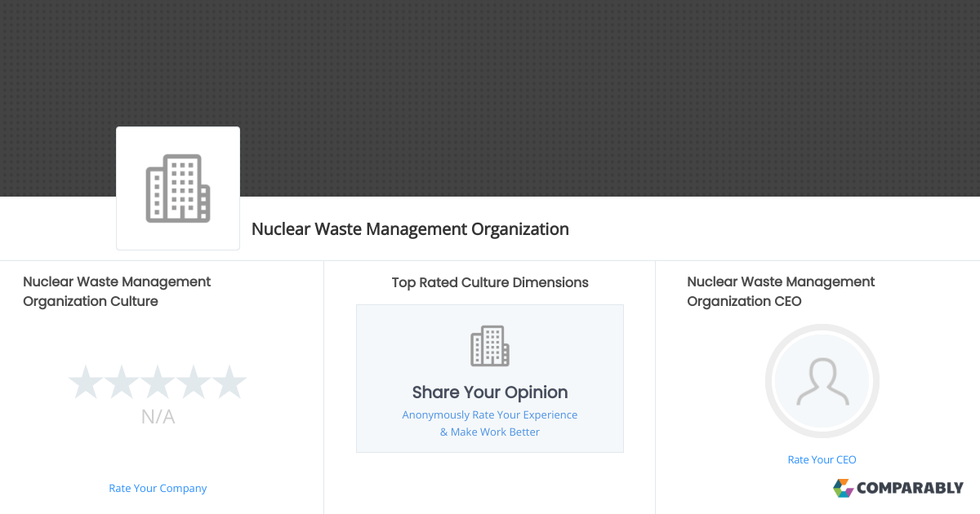
Task: Open the Share Your Opinion card
Action: [x=489, y=378]
